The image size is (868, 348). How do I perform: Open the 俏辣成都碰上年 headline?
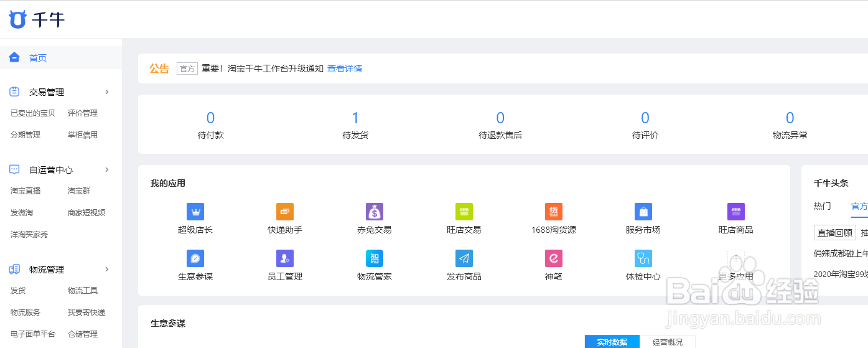pyautogui.click(x=841, y=253)
